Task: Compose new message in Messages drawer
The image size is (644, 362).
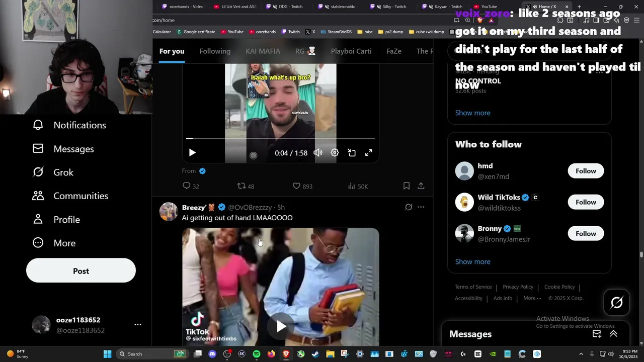Action: 597,334
